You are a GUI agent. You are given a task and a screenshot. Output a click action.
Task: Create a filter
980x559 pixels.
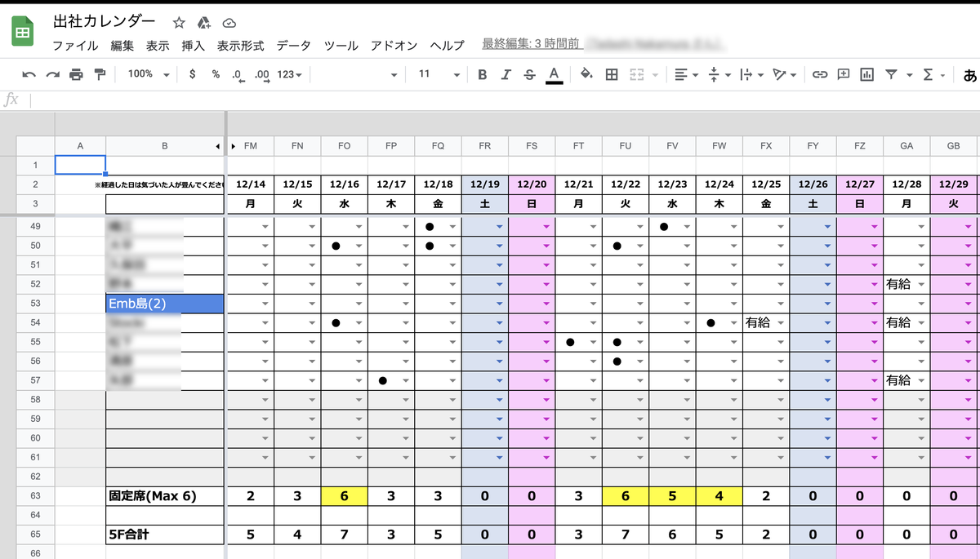tap(891, 74)
